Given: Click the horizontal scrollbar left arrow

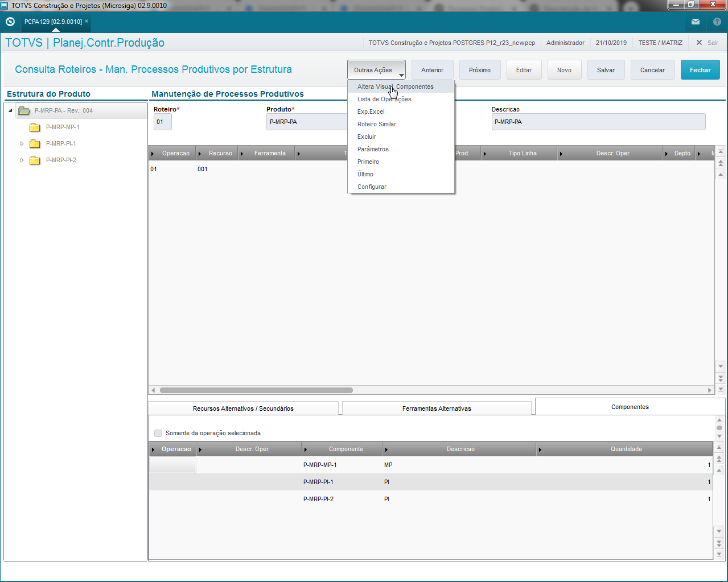Looking at the screenshot, I should (x=153, y=390).
